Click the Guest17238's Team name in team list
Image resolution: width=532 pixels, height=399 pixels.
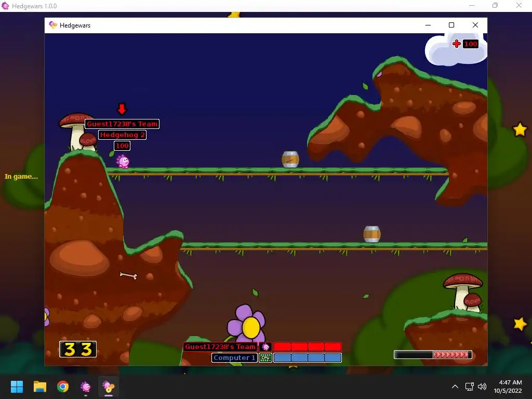pyautogui.click(x=220, y=347)
